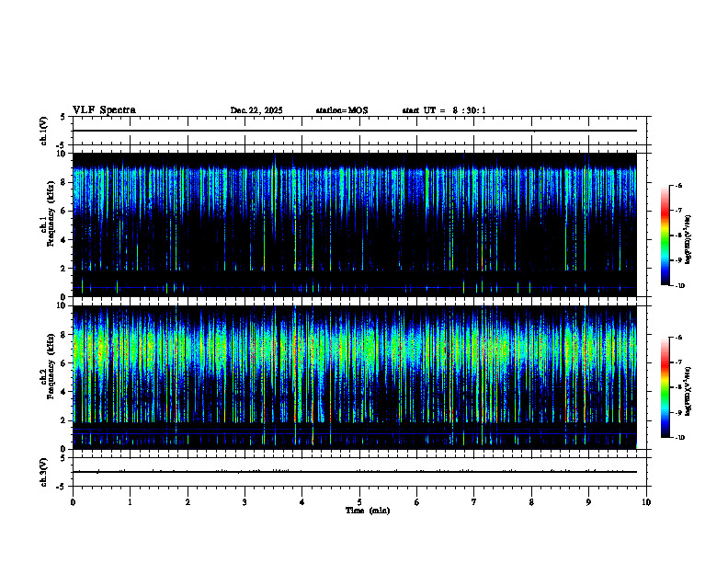Click the ch.2 spectrogram panel
This screenshot has width=728, height=563.
pos(355,377)
